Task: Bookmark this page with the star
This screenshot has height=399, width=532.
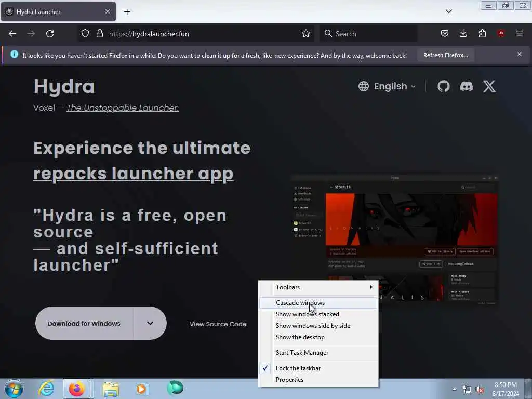Action: click(x=306, y=34)
